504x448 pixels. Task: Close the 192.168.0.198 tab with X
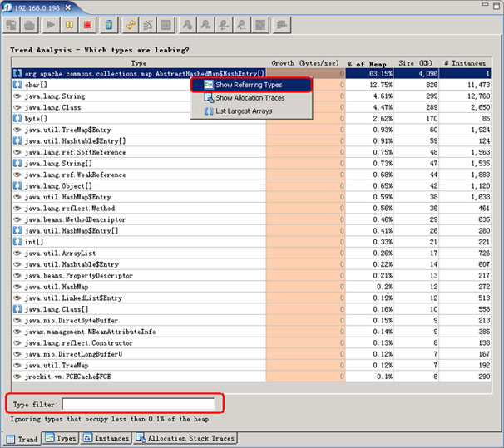pos(68,7)
